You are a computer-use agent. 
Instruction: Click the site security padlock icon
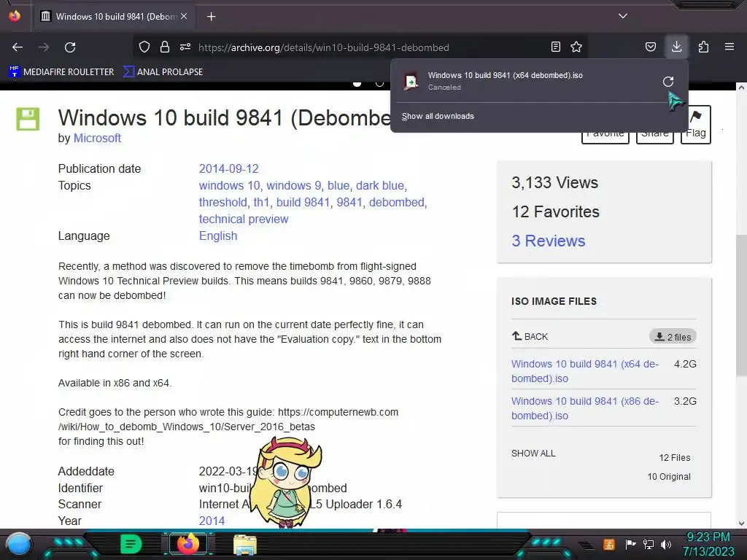coord(165,47)
